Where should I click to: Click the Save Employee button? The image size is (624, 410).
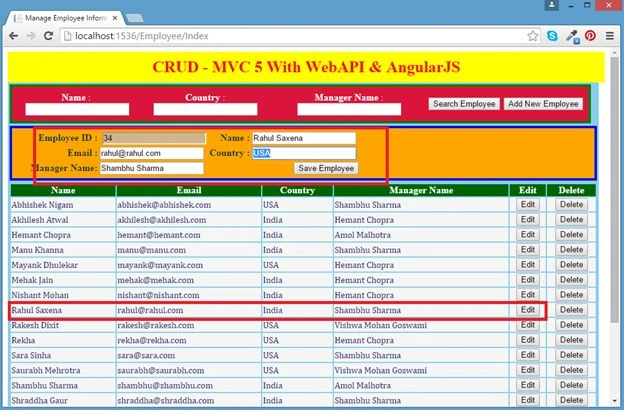point(326,168)
